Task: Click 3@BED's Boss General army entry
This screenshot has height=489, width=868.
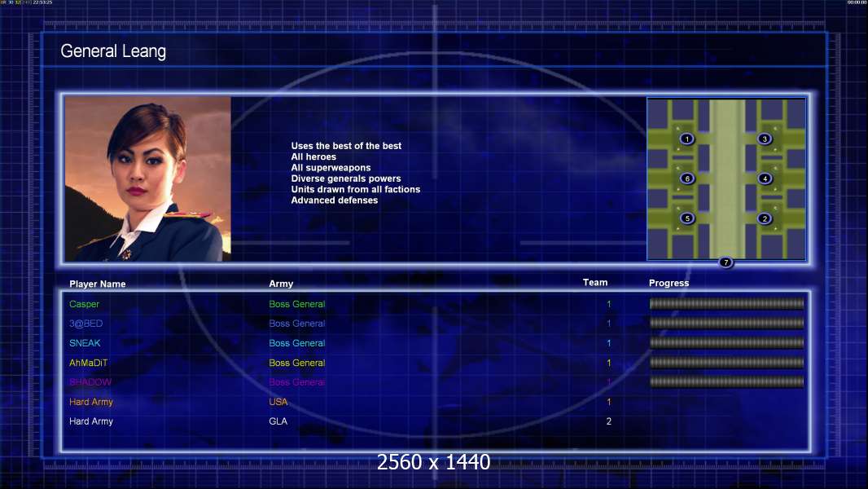Action: pyautogui.click(x=296, y=324)
